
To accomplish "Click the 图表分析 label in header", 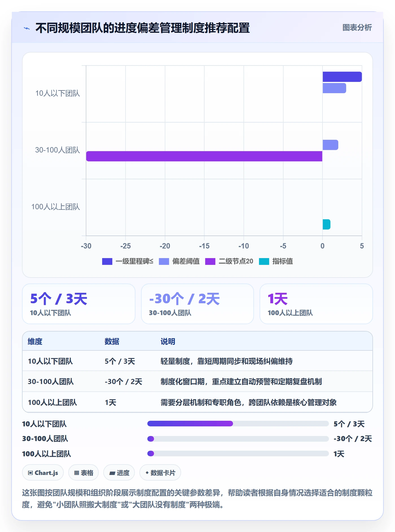I will [x=357, y=28].
